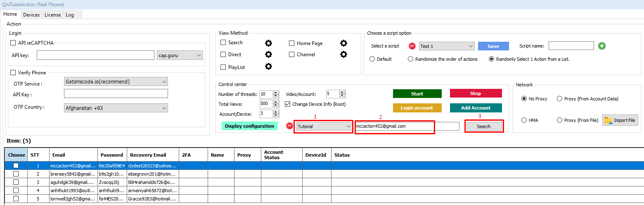This screenshot has height=205, width=644.
Task: Tick the PlayList view method checkbox
Action: click(x=223, y=67)
